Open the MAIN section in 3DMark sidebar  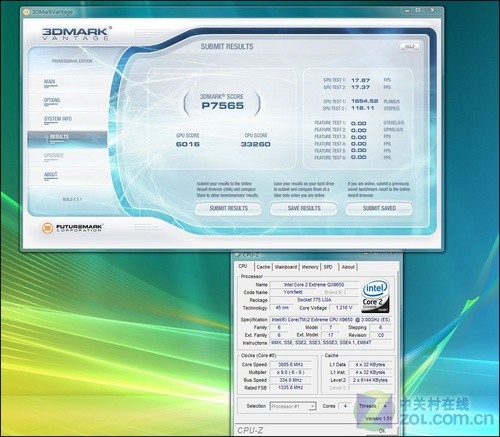pos(50,82)
